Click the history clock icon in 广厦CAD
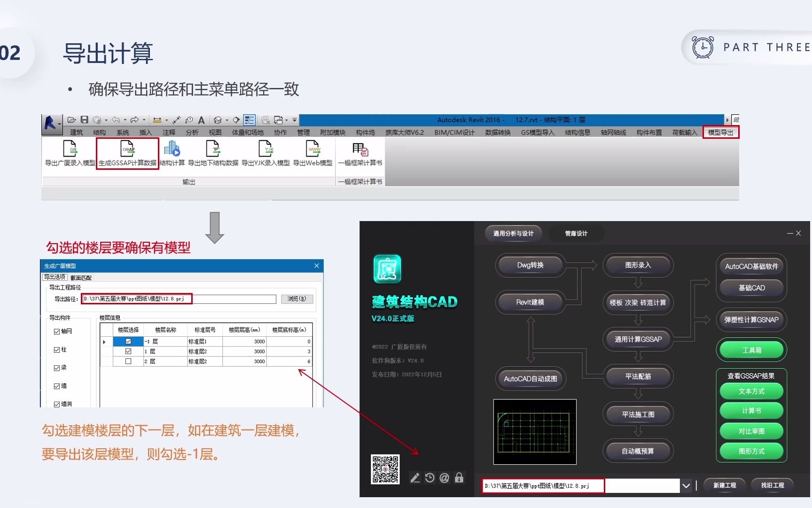Screen dimensions: 812x508 (429, 478)
